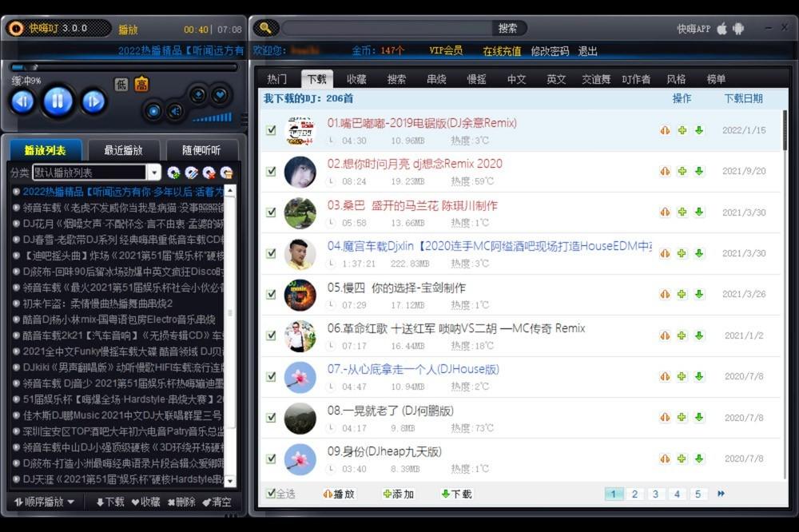The height and width of the screenshot is (532, 799).
Task: Click the 在线充值 link
Action: [x=502, y=51]
